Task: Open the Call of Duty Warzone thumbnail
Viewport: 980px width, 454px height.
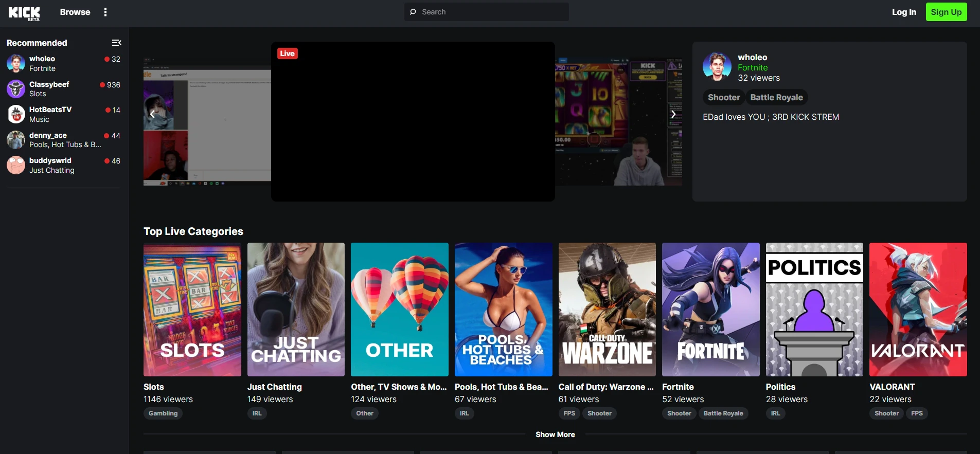Action: tap(607, 310)
